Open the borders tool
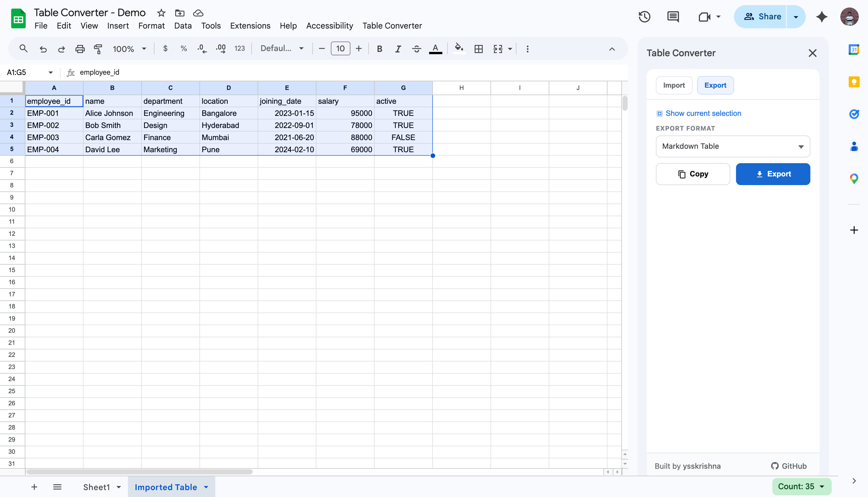Viewport: 868px width, 497px height. tap(478, 49)
